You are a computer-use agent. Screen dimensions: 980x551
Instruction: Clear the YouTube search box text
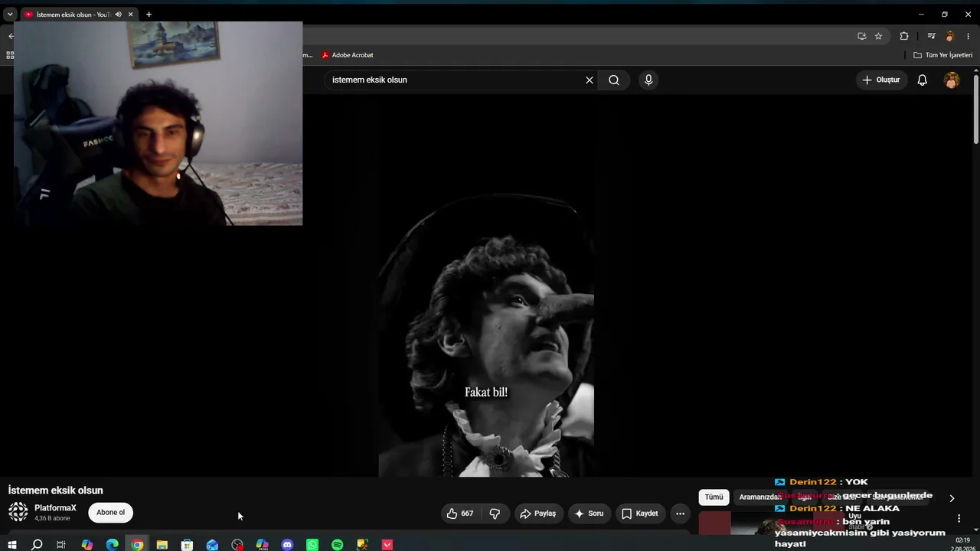coord(590,80)
